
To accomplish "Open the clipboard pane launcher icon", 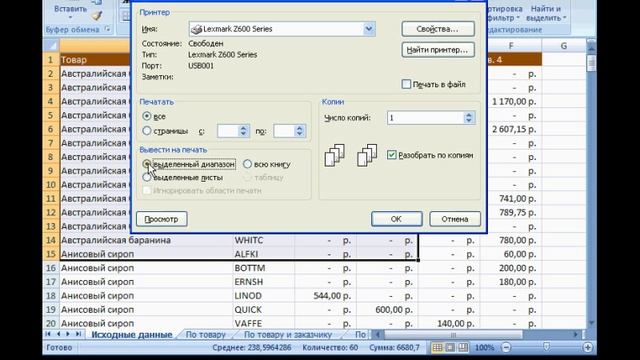I will click(107, 29).
